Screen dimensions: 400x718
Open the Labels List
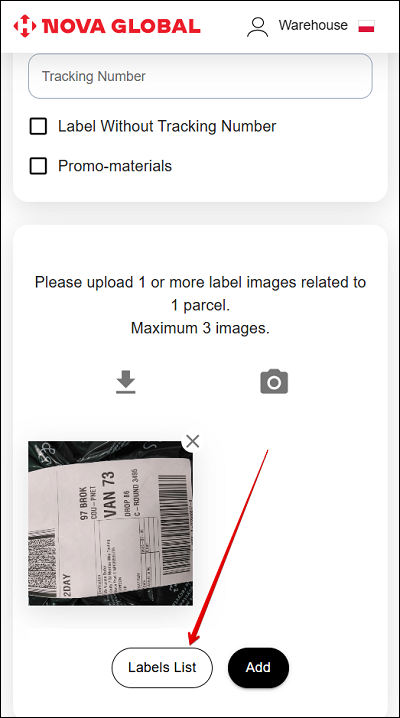pyautogui.click(x=162, y=667)
